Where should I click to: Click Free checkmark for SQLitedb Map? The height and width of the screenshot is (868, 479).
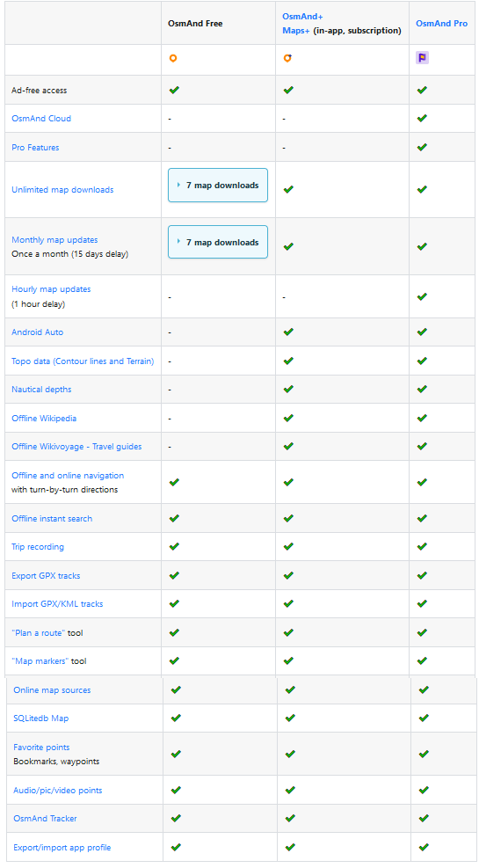tap(176, 718)
